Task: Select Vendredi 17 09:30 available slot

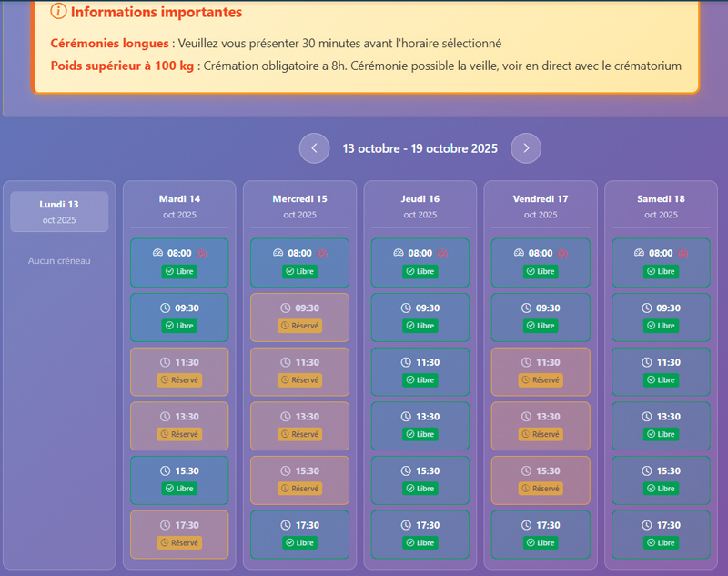Action: click(x=541, y=317)
